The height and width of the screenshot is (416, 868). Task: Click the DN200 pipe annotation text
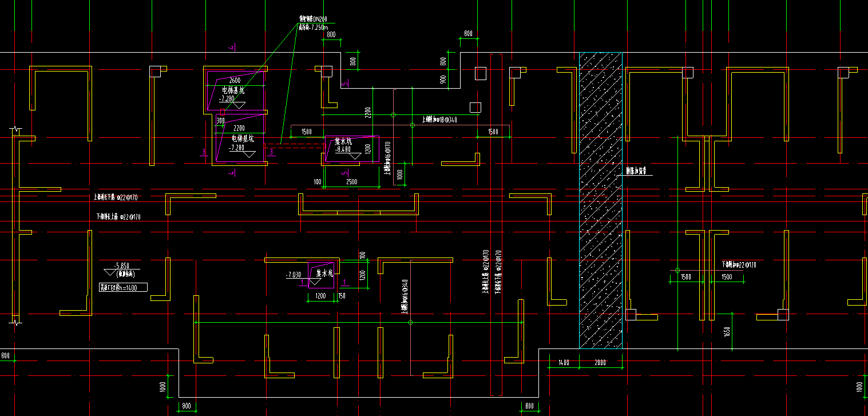[313, 19]
